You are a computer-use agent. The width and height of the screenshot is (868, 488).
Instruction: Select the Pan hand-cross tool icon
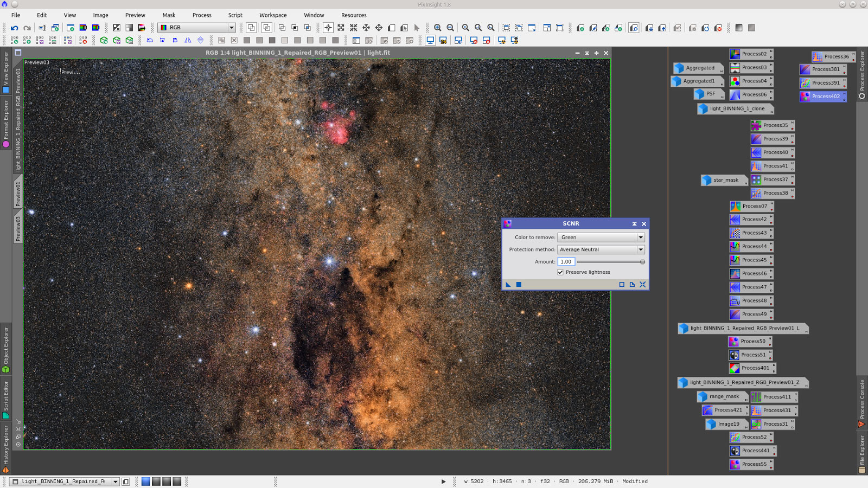tap(379, 28)
